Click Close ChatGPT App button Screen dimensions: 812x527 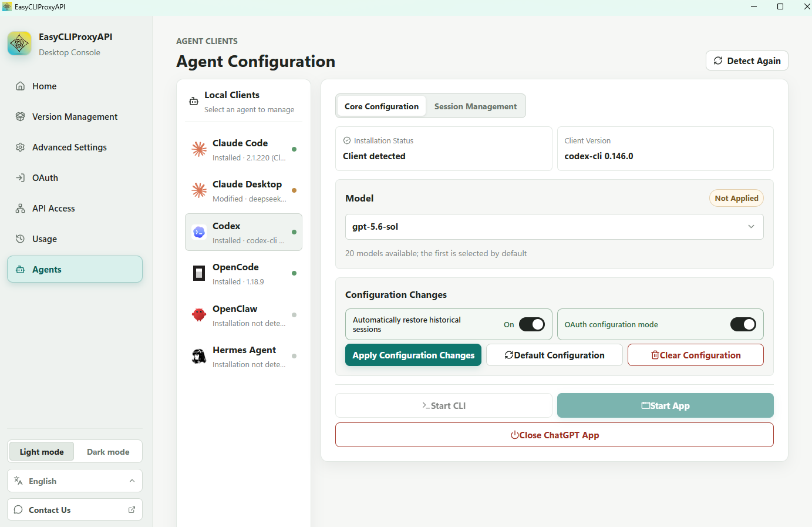[554, 435]
